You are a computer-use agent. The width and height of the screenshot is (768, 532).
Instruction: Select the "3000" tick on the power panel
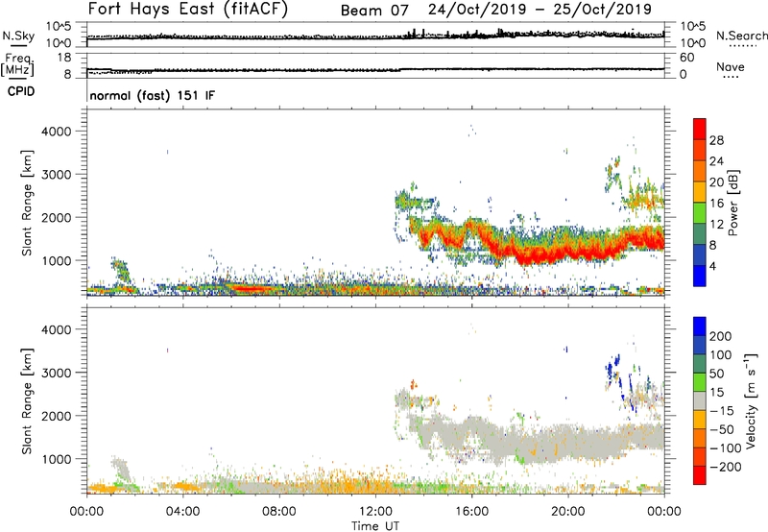point(57,175)
